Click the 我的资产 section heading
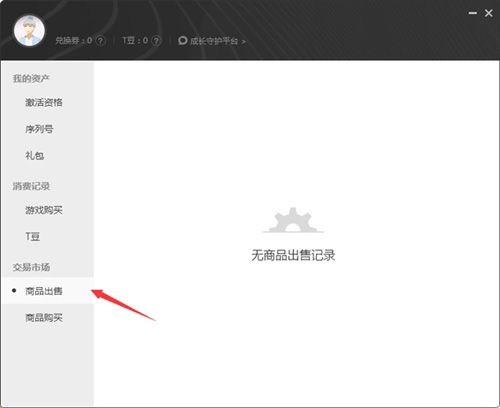500x408 pixels. coord(31,78)
